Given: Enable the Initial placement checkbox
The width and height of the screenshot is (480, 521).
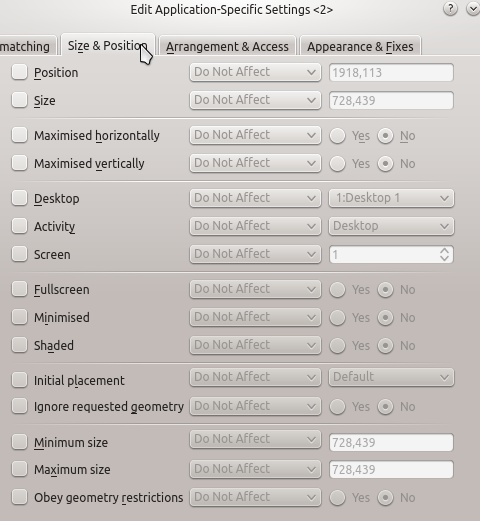Looking at the screenshot, I should coord(19,379).
